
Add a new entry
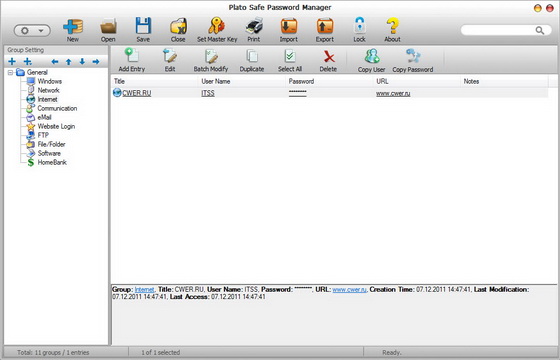point(132,60)
